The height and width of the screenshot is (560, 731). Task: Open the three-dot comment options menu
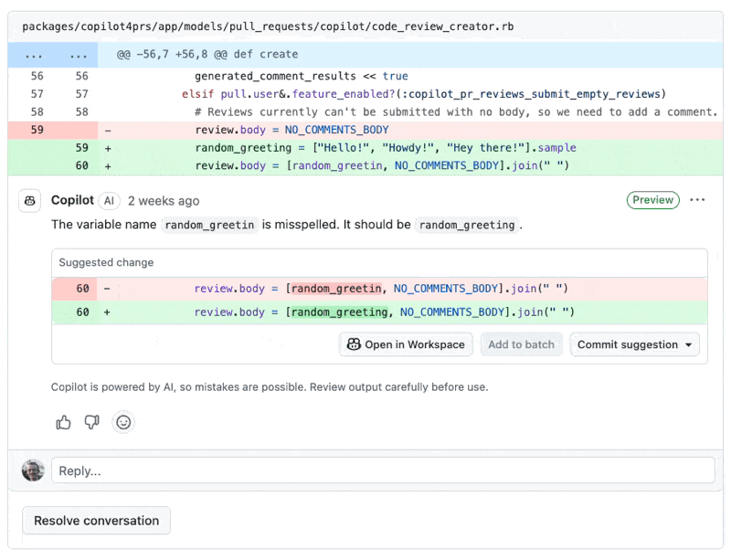[x=697, y=200]
